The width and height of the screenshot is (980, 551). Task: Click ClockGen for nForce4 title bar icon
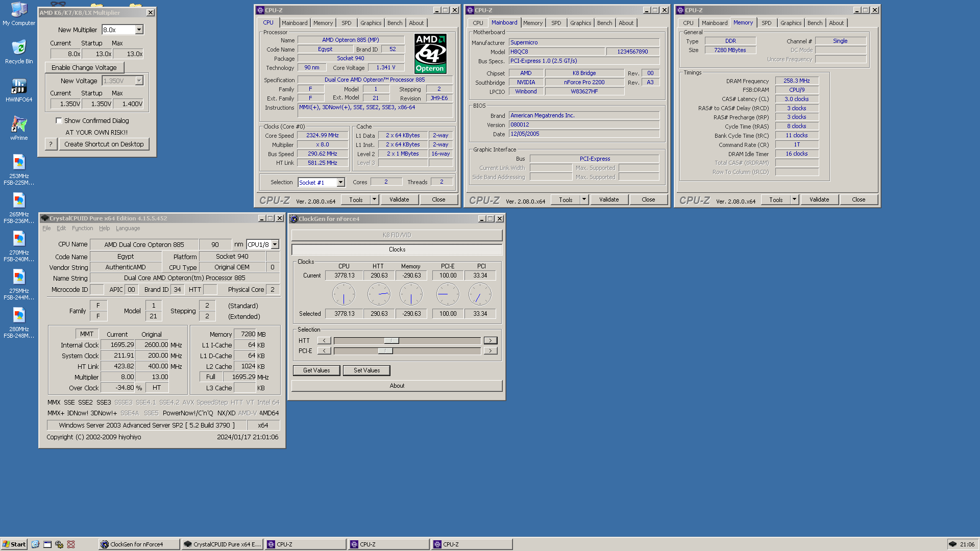click(x=294, y=219)
